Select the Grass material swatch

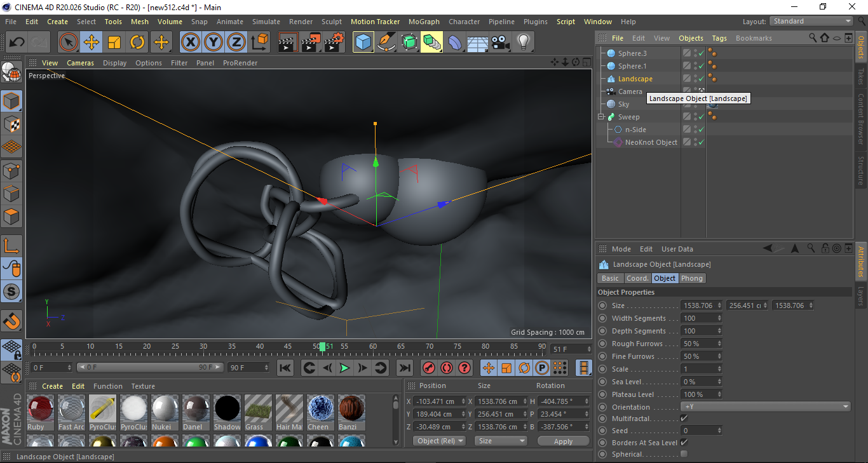tap(257, 412)
